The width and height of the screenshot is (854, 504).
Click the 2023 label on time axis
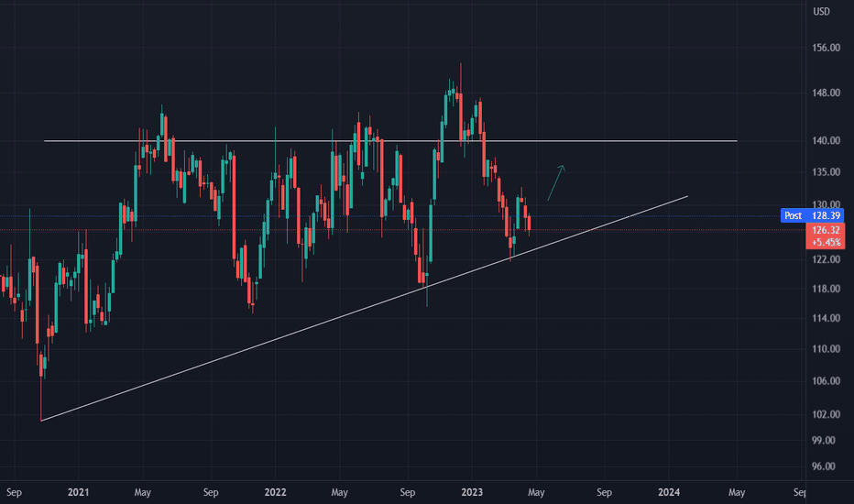472,493
